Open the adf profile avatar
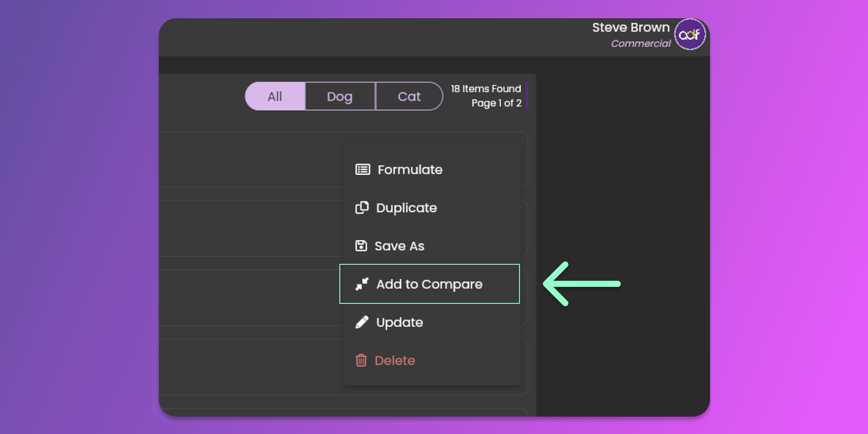The image size is (868, 434). click(689, 34)
